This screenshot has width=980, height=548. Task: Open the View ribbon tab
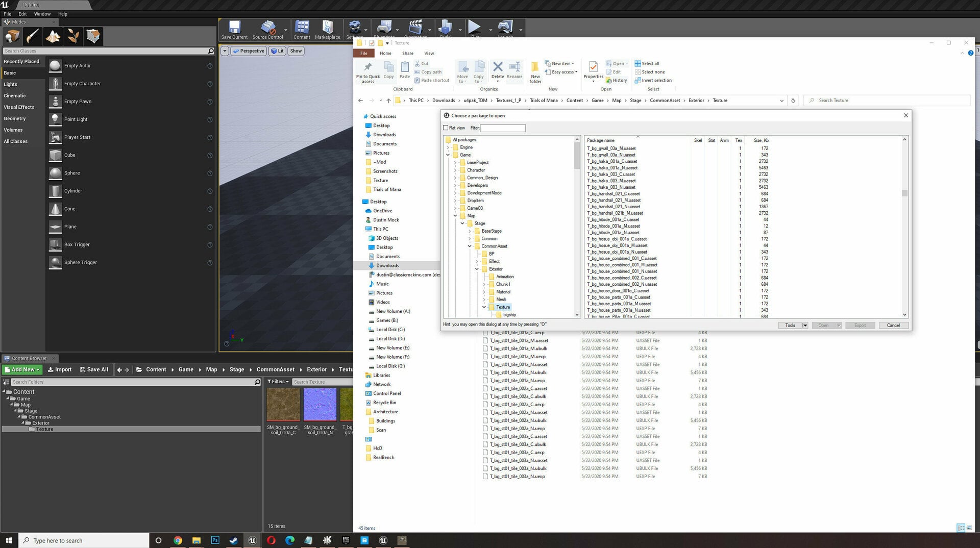(x=429, y=54)
